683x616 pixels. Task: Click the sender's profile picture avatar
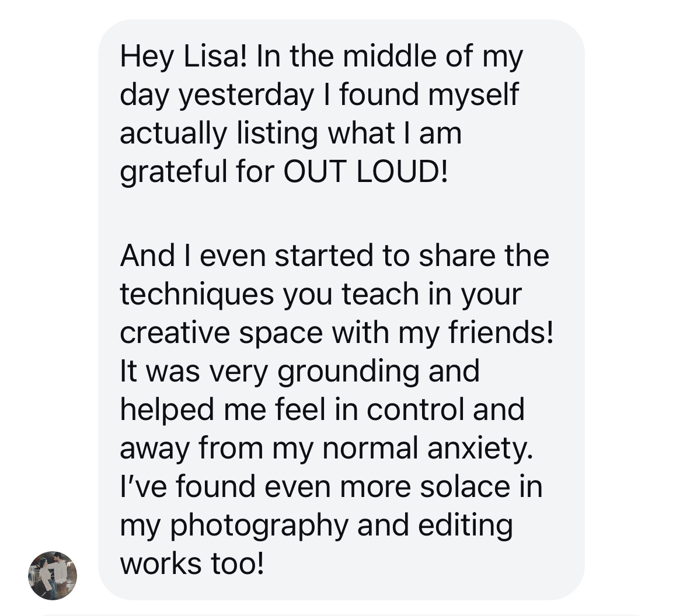(53, 575)
